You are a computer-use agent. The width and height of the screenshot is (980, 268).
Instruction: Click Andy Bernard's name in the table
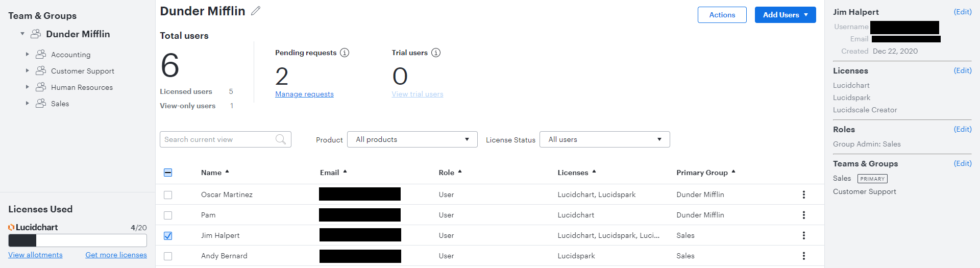tap(224, 256)
